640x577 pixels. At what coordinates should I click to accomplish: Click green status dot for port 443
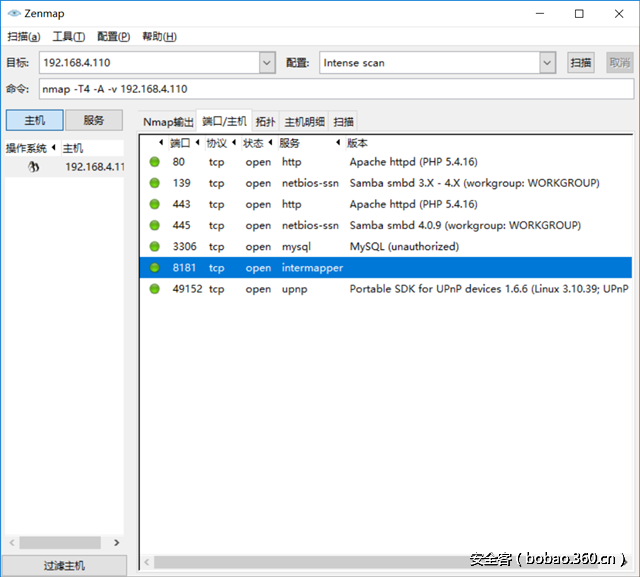[x=155, y=204]
